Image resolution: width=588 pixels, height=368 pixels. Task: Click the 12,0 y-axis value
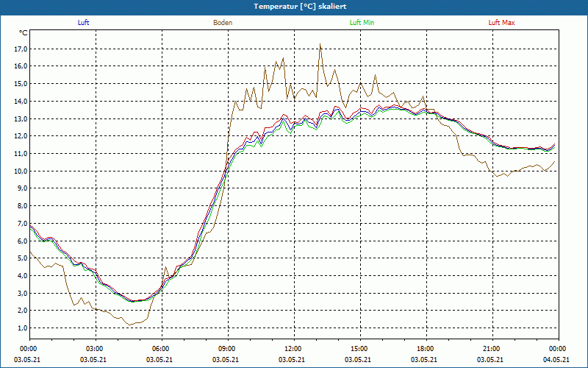(21, 136)
